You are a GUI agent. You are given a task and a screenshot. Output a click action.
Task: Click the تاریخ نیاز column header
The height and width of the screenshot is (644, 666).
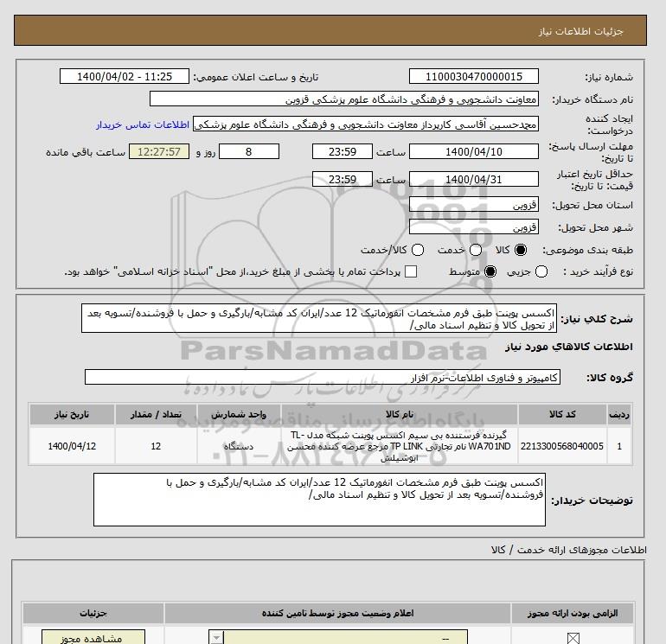tap(72, 414)
